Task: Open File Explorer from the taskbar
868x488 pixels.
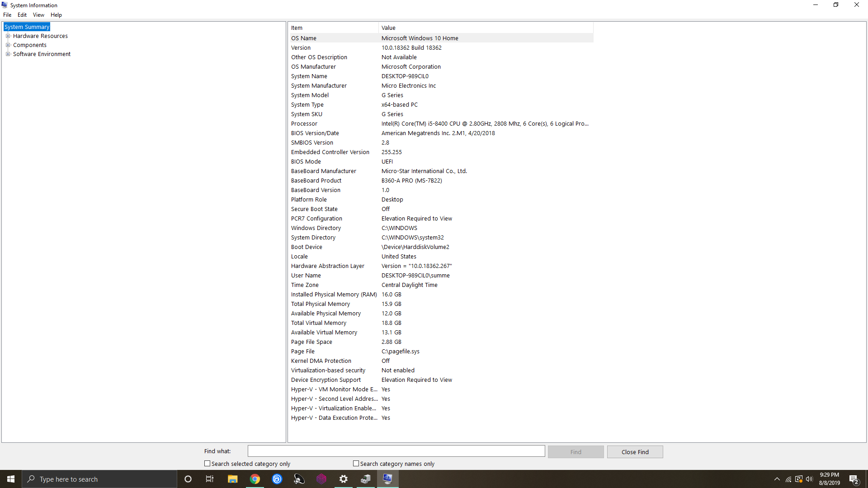Action: click(233, 479)
